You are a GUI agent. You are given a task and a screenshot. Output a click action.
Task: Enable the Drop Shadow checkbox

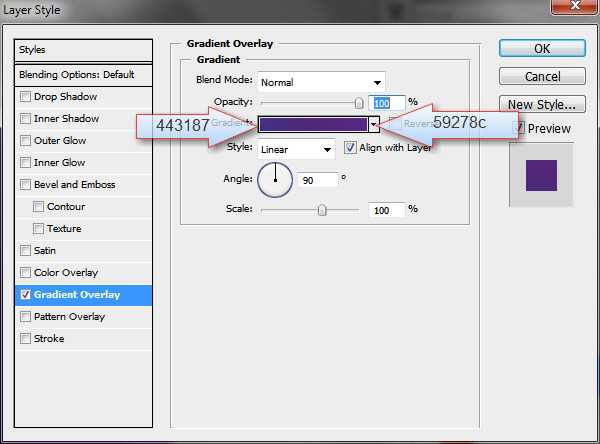25,97
